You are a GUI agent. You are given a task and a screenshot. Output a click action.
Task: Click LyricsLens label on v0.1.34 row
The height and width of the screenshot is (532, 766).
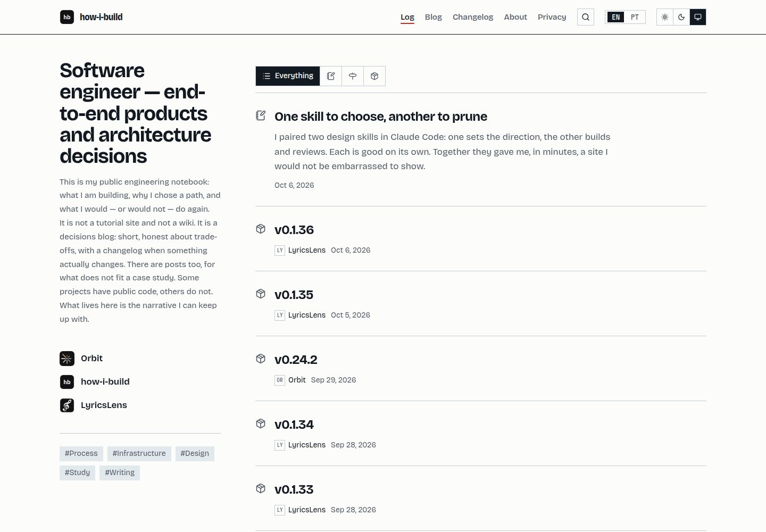(307, 445)
